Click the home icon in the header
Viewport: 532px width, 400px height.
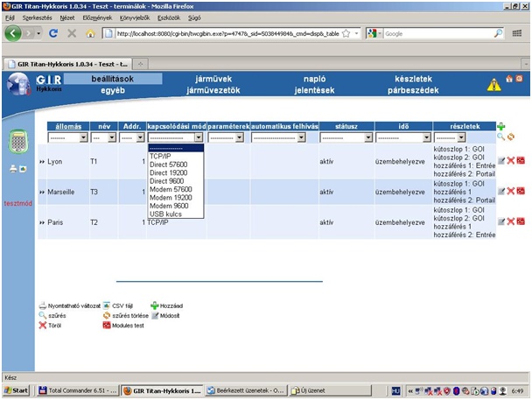point(509,79)
